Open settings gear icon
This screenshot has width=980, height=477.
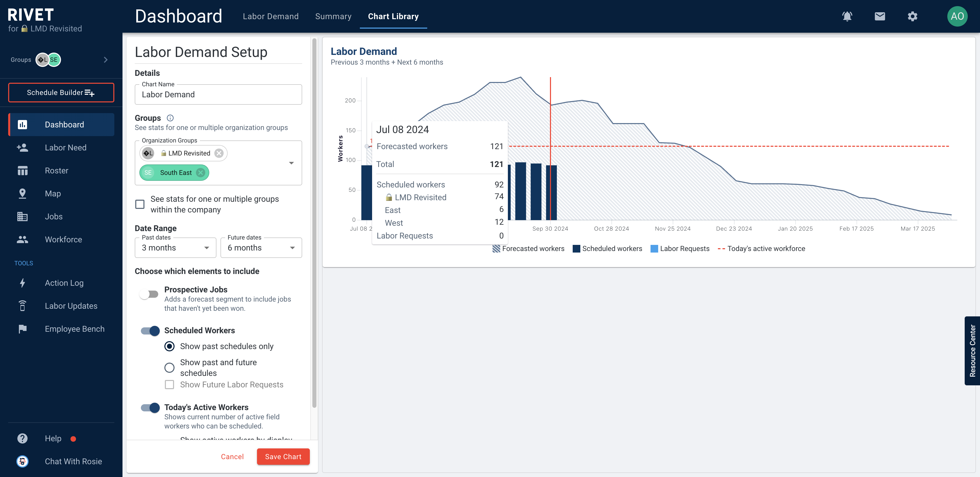point(912,16)
